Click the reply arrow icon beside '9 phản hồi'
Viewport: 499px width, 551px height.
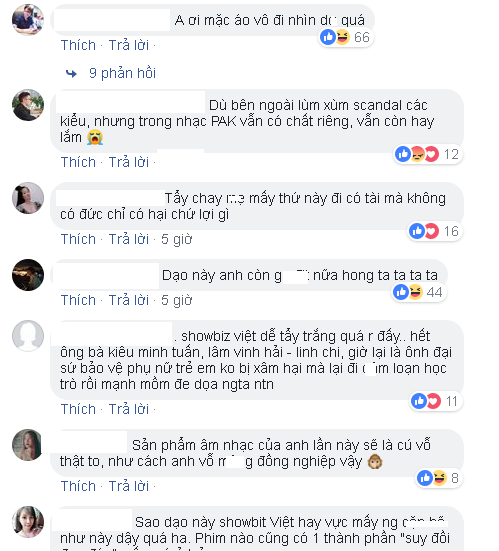click(71, 73)
